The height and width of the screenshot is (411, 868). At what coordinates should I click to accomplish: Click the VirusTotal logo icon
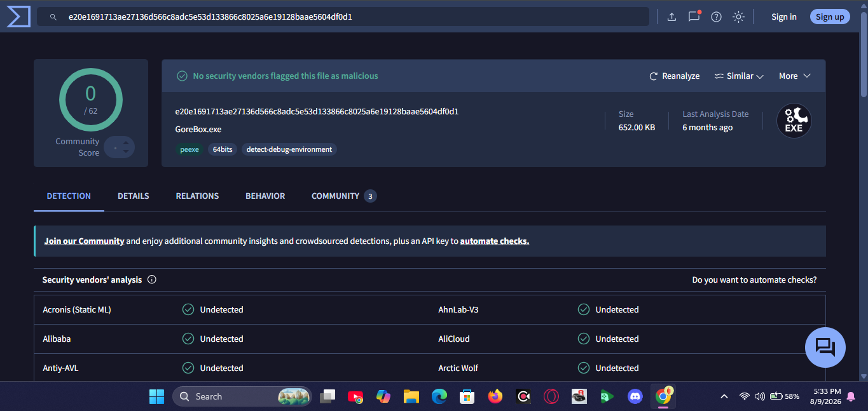18,17
